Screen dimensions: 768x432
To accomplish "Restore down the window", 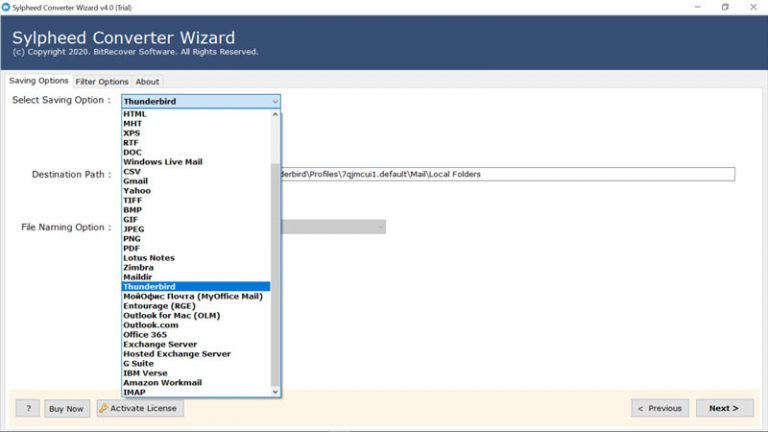I will 725,7.
